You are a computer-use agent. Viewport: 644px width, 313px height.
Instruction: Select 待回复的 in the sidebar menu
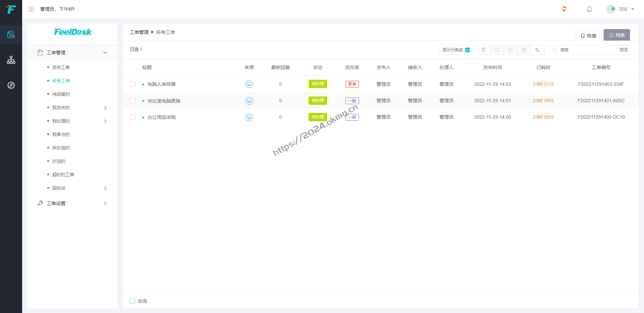pos(61,94)
